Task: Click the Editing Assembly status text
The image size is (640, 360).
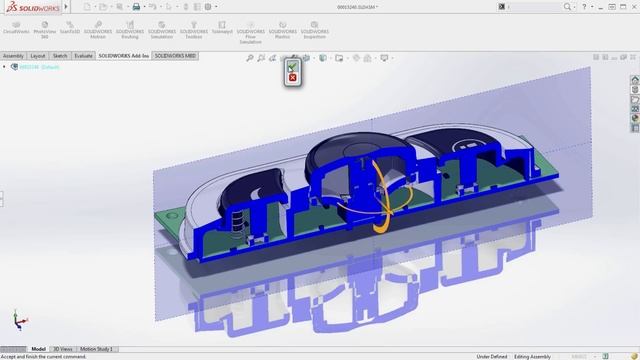Action: [532, 356]
